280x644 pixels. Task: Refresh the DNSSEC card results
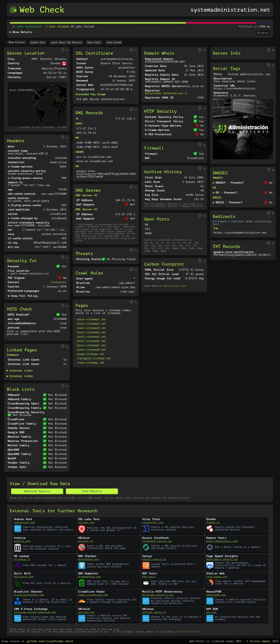(x=273, y=170)
